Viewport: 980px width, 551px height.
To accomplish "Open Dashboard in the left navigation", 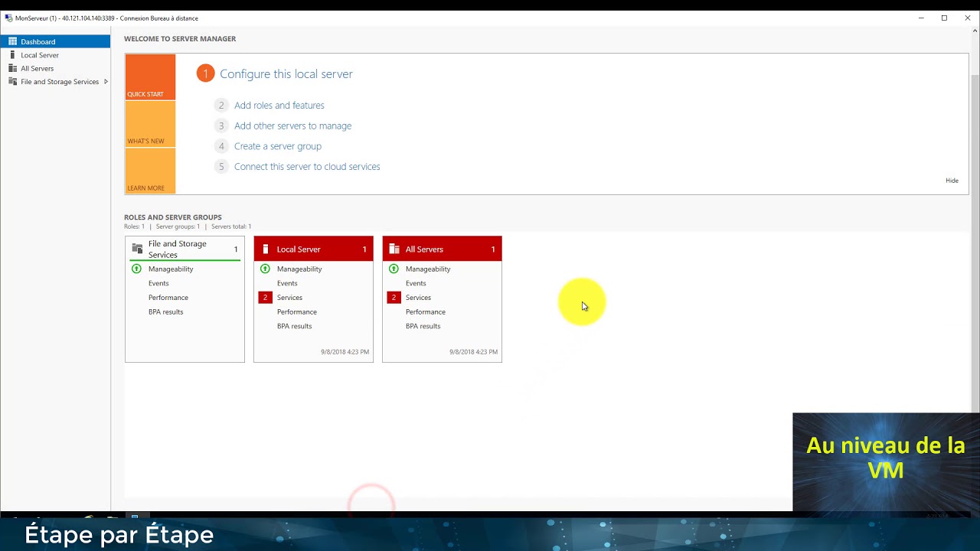I will pos(55,41).
